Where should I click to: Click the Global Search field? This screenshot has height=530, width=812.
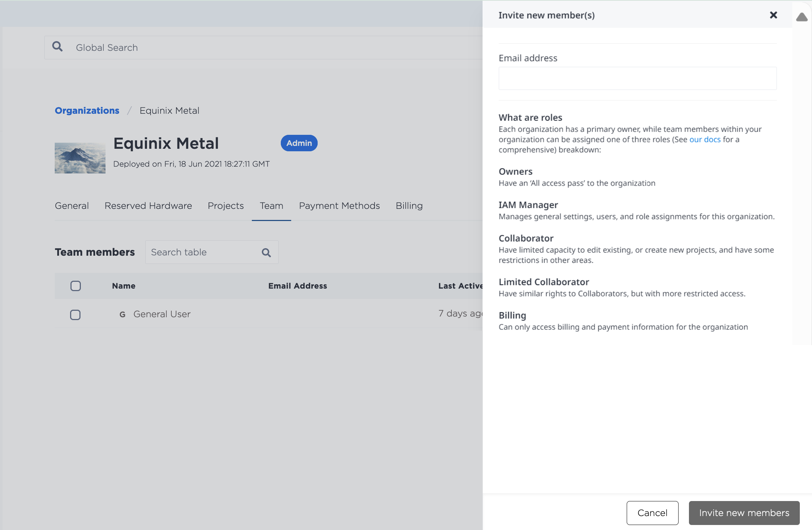pos(264,48)
